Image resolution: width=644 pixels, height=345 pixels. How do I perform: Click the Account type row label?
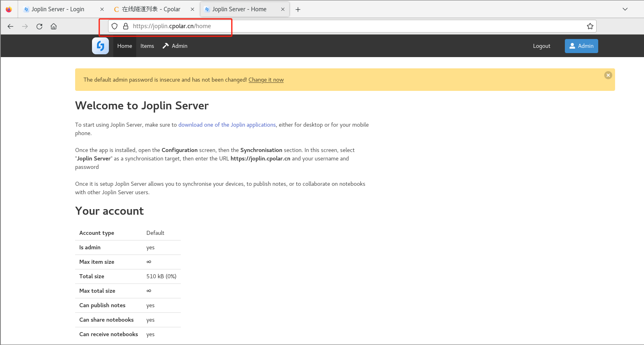point(96,233)
